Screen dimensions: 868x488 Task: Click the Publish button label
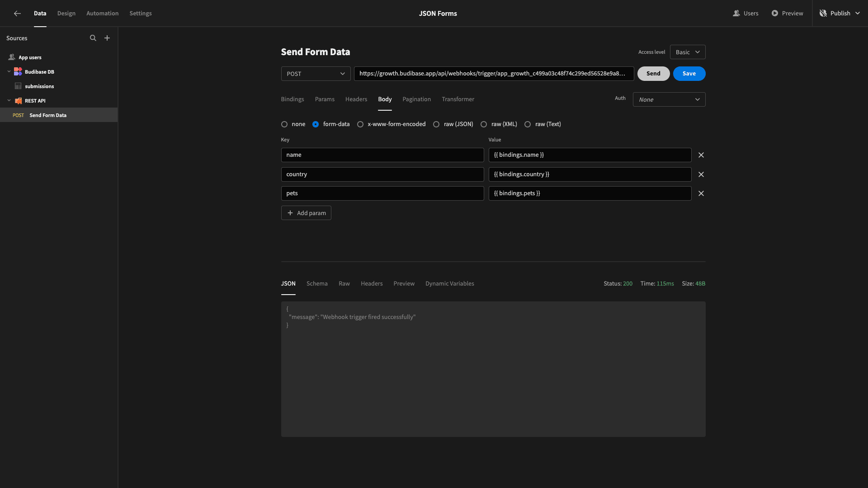pos(840,14)
